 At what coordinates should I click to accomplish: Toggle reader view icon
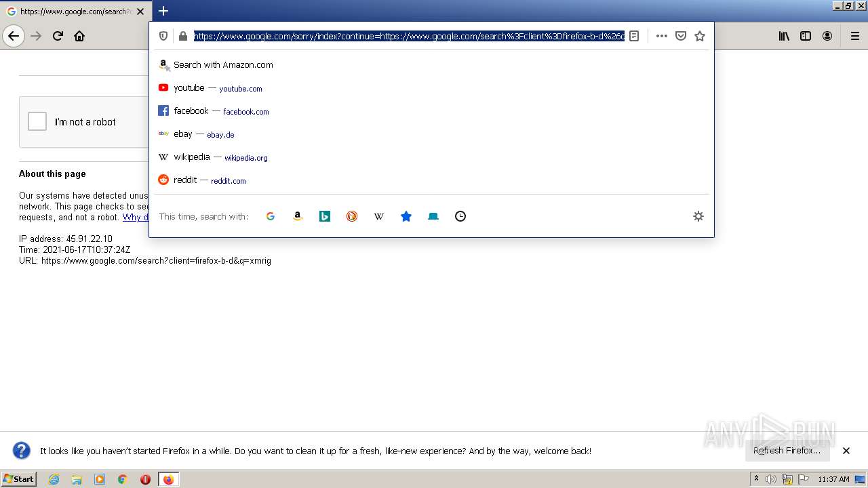[x=634, y=36]
